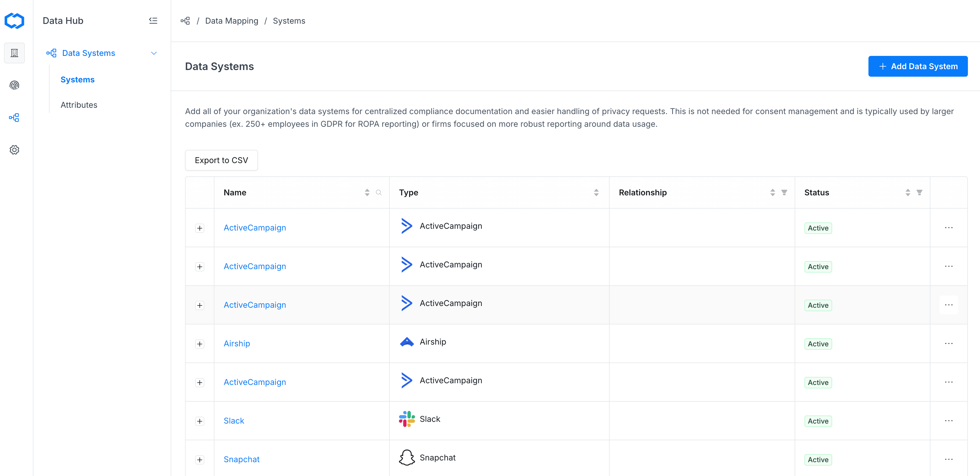This screenshot has width=980, height=476.
Task: Sort the table by the Name column
Action: (367, 192)
